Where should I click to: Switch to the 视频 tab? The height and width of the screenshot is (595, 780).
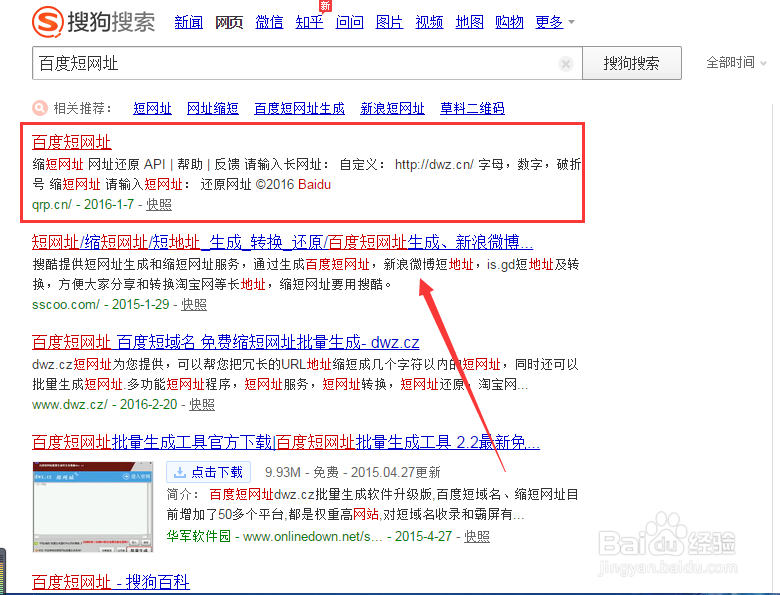click(429, 22)
